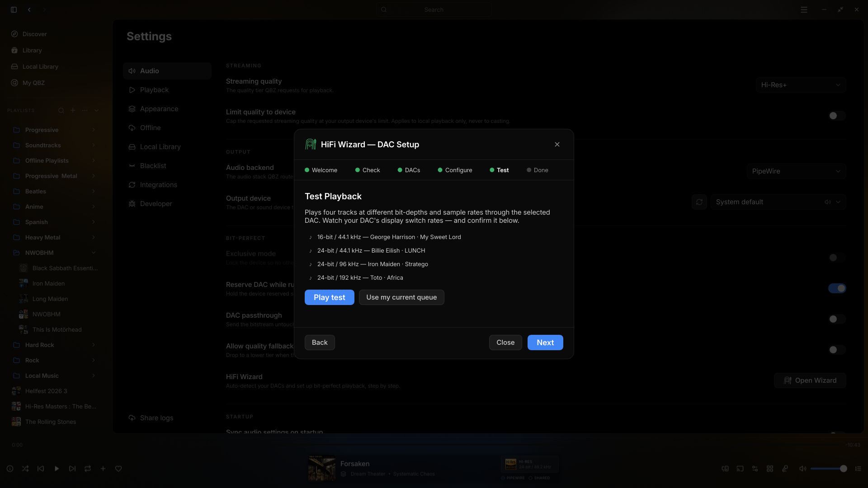This screenshot has width=868, height=488.
Task: Jump to the Welcome wizard step
Action: click(x=321, y=170)
